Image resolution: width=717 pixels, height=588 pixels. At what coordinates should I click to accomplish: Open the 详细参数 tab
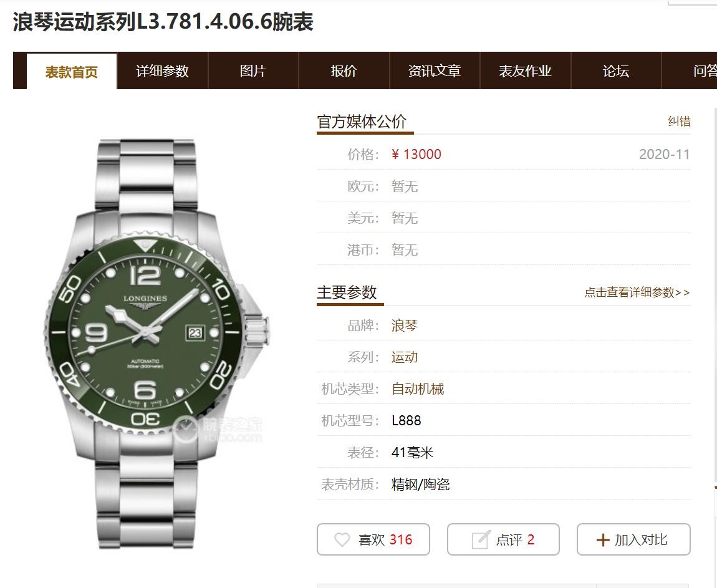click(x=162, y=71)
